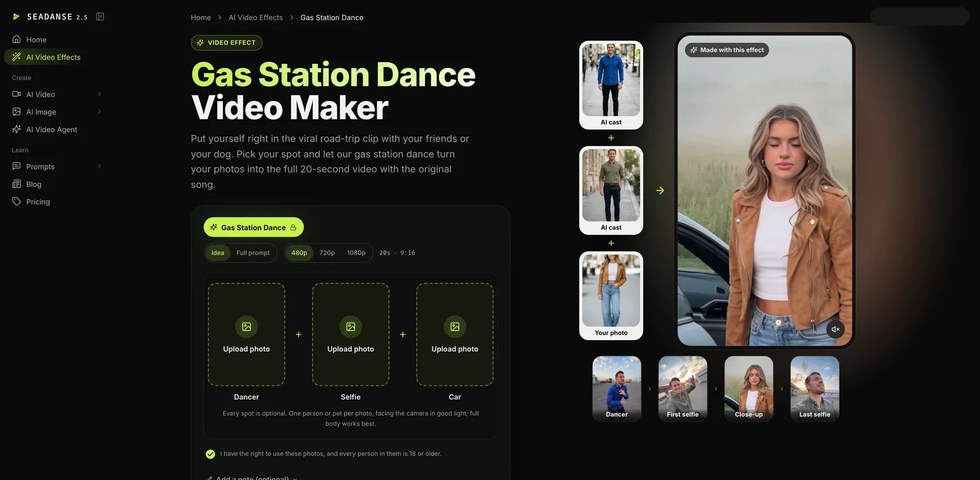Select the Last selfie scene thumbnail

pos(815,389)
